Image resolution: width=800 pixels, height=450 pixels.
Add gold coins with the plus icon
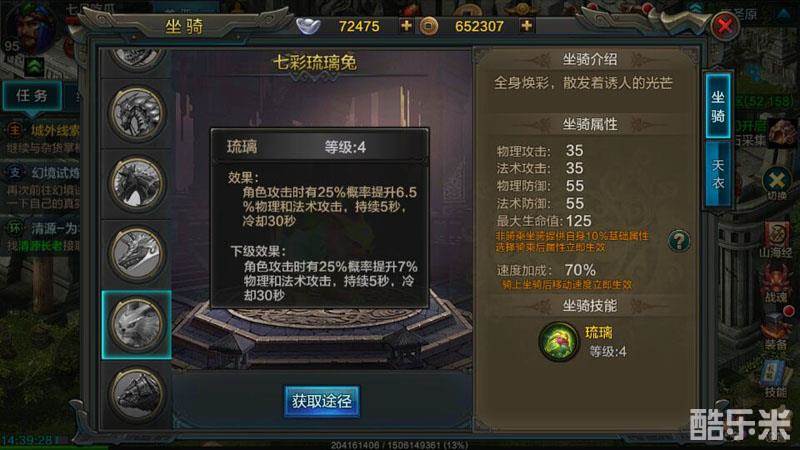pyautogui.click(x=527, y=25)
